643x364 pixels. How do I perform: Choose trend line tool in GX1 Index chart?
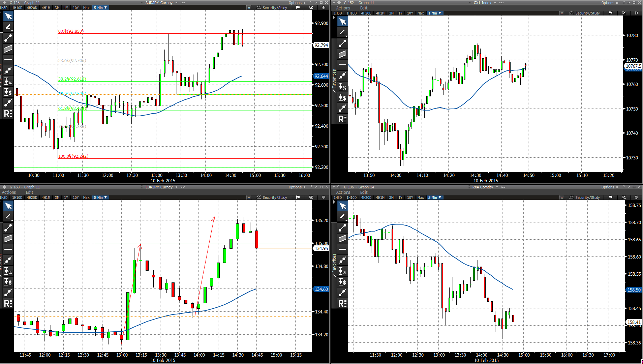click(342, 43)
